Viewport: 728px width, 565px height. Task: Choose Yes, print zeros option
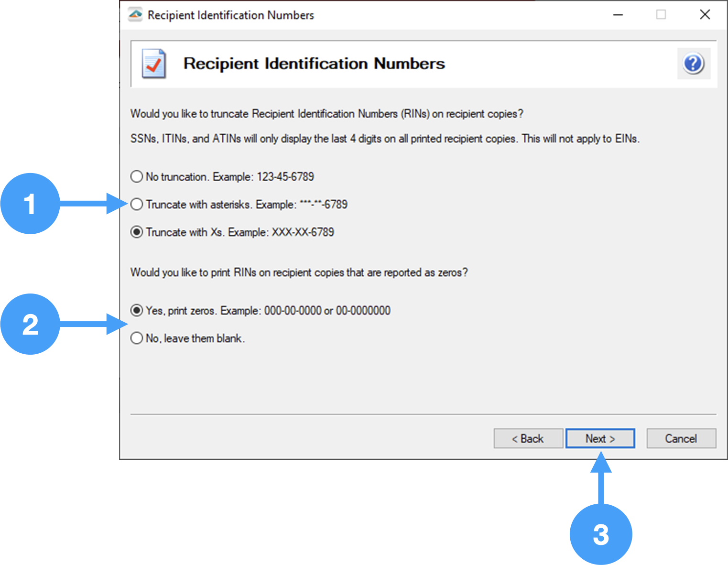[x=137, y=310]
